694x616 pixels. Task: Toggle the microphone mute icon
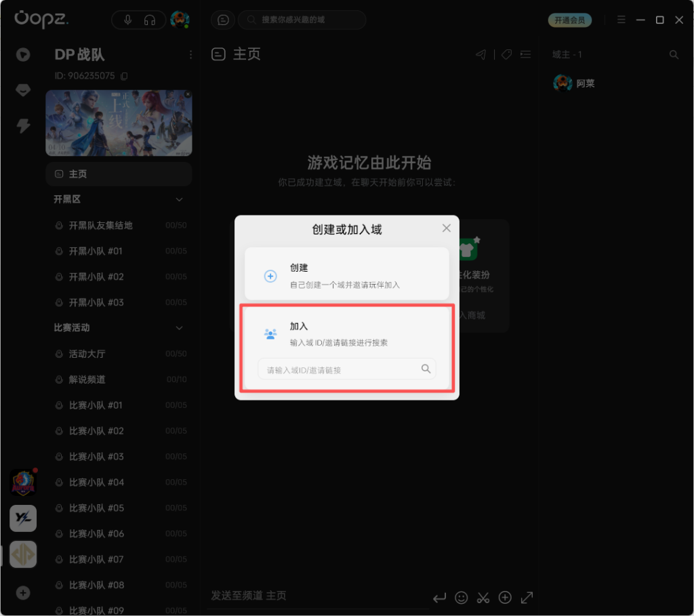tap(127, 20)
